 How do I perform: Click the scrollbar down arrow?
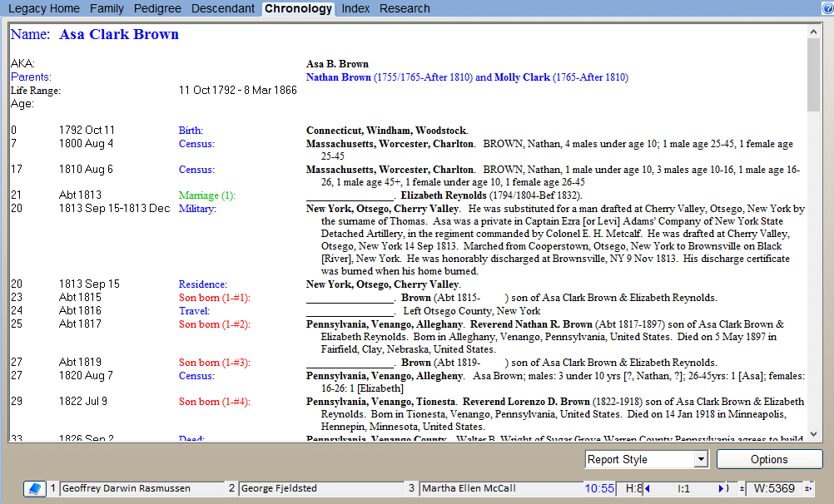[813, 434]
